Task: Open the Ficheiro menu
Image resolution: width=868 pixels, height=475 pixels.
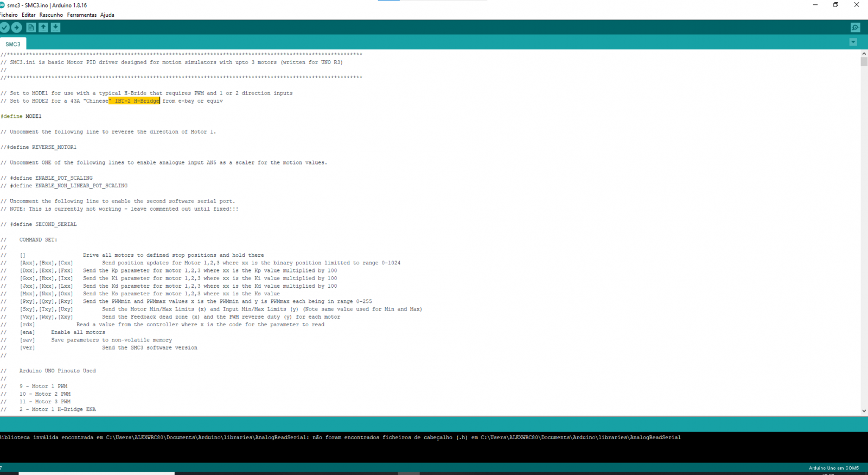Action: [x=9, y=15]
